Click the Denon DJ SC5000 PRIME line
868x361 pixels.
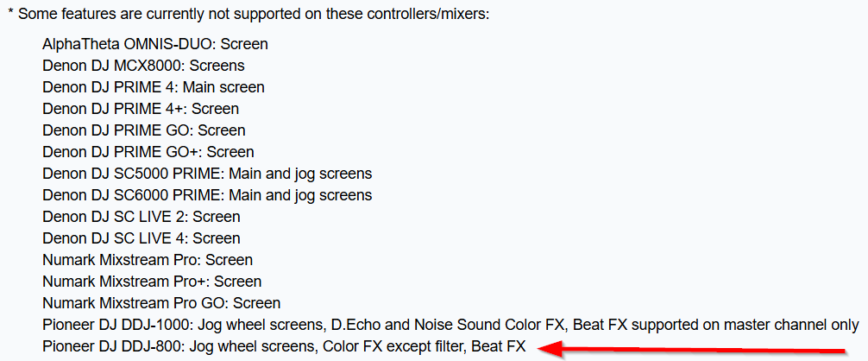pyautogui.click(x=207, y=174)
